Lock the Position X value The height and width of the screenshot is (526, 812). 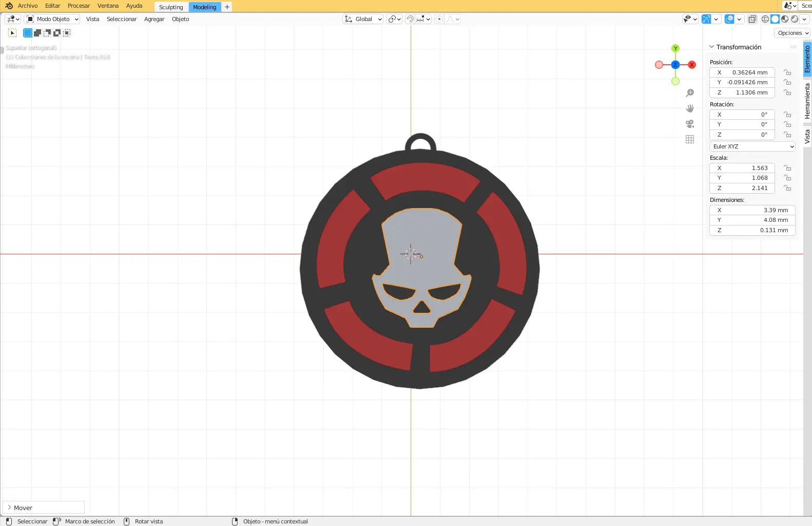pos(787,72)
